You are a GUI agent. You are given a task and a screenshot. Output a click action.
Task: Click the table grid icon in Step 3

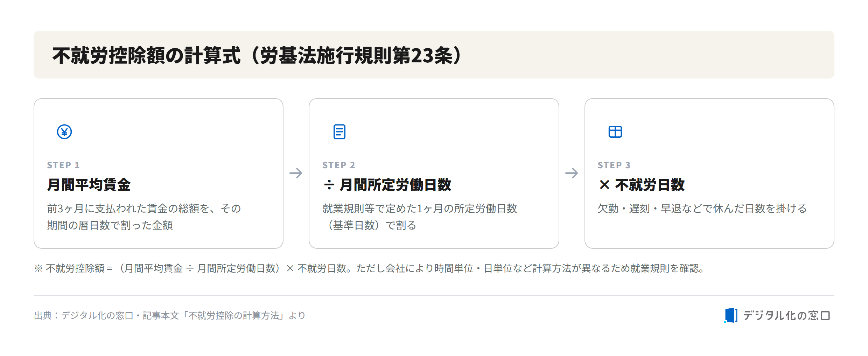tap(615, 132)
